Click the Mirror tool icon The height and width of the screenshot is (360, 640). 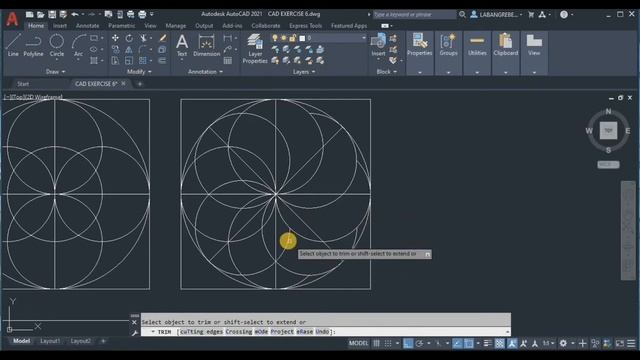pyautogui.click(x=129, y=50)
